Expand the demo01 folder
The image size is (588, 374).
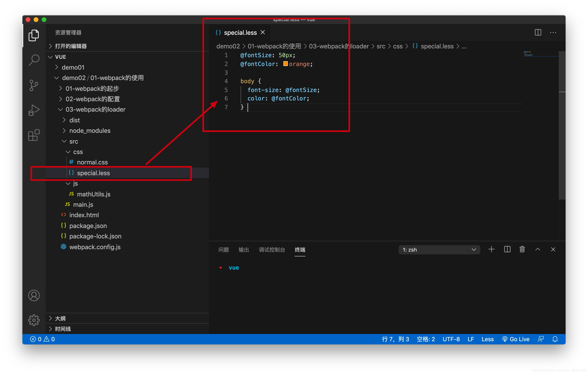pos(127,67)
